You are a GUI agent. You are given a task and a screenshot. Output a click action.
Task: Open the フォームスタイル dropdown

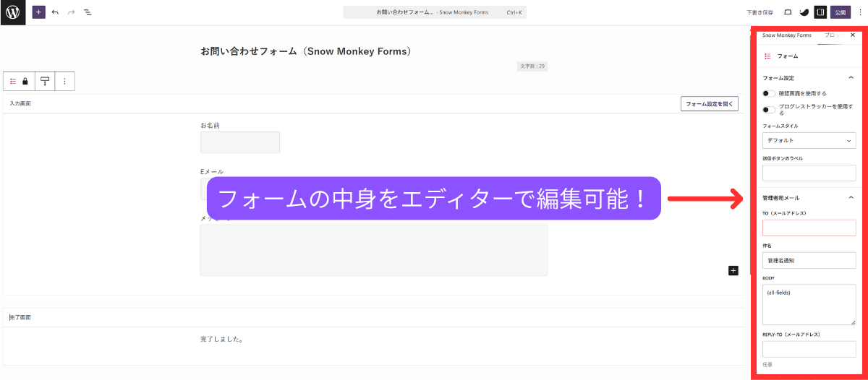(x=809, y=140)
